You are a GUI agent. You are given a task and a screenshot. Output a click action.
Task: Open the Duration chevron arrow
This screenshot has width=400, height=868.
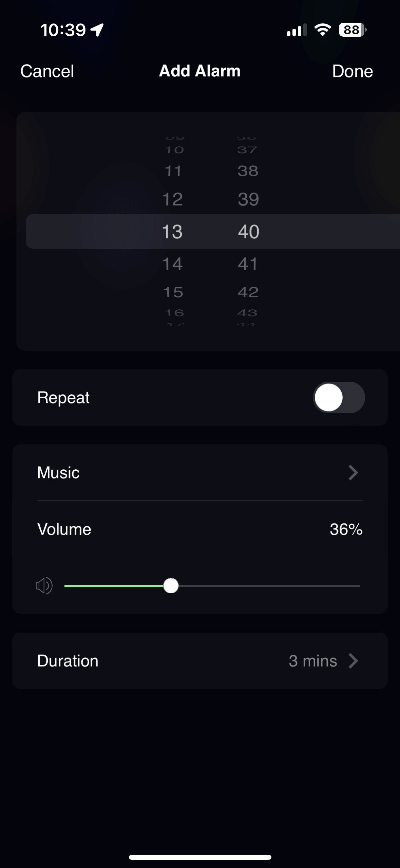(x=353, y=661)
